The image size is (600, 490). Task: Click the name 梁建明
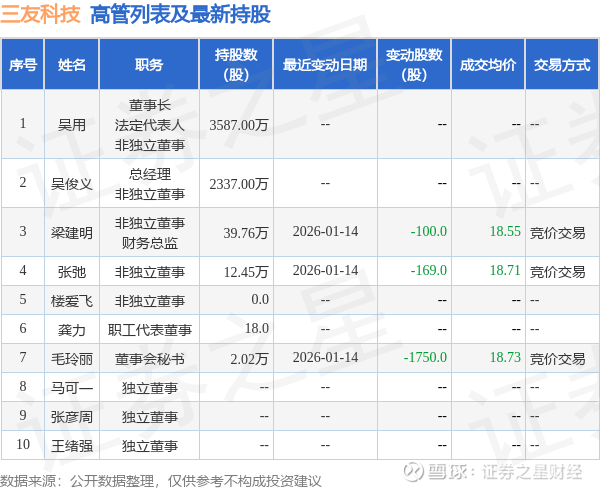point(72,233)
